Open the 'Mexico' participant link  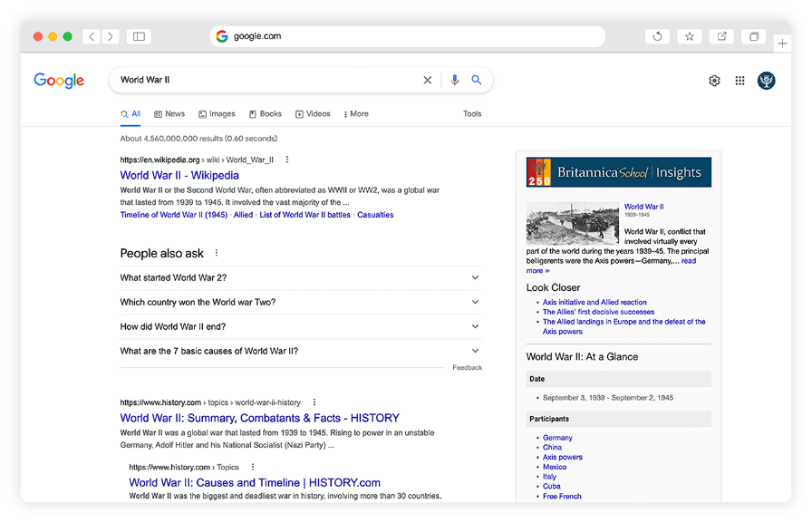point(555,467)
